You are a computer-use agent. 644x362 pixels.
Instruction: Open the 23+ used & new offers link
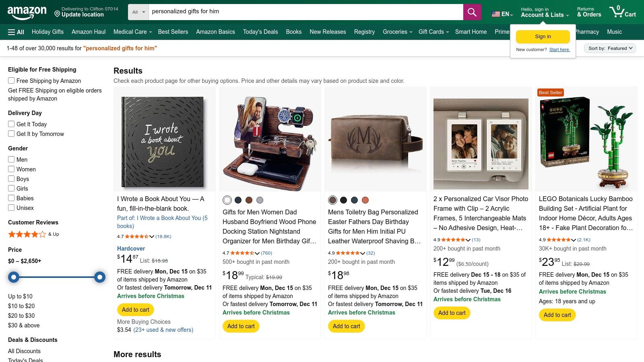click(x=163, y=330)
